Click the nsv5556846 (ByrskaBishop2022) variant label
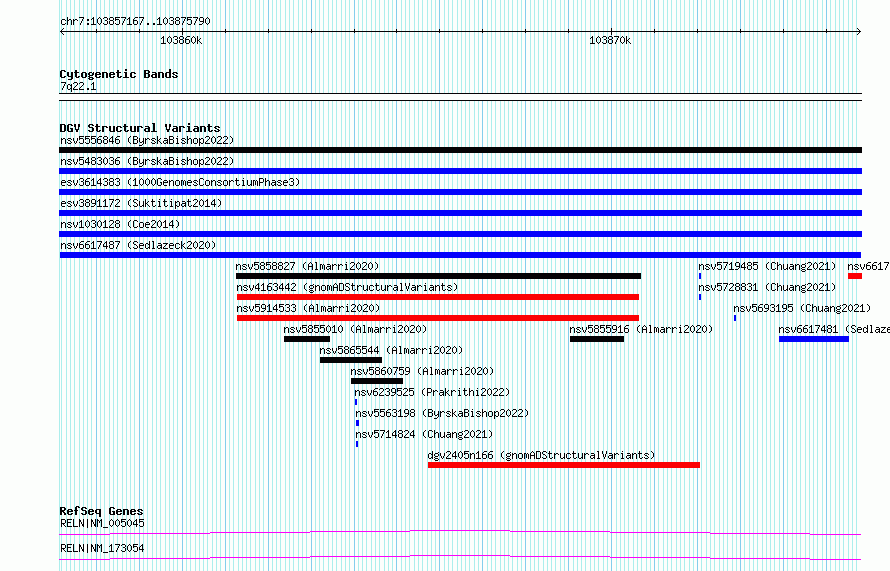The image size is (890, 571). (147, 140)
